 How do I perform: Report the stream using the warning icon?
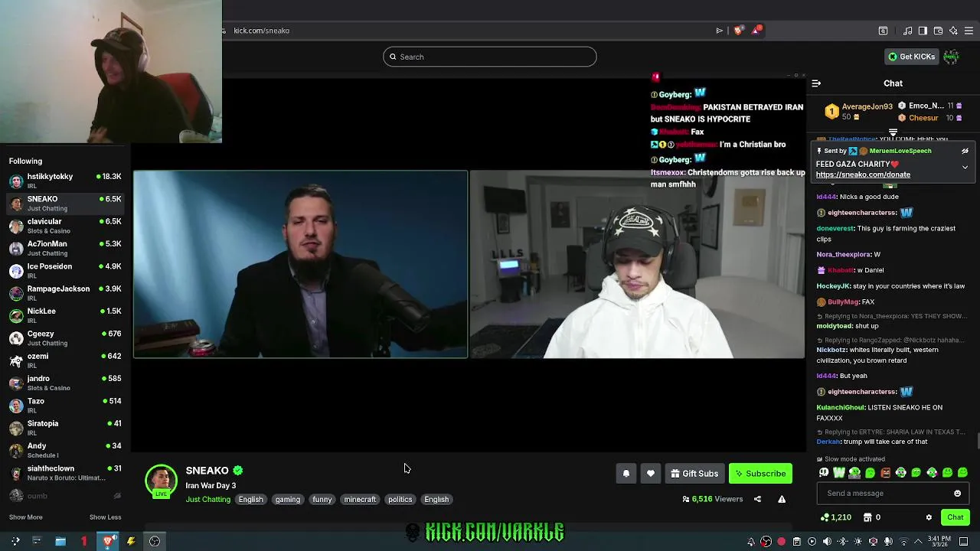coord(782,499)
